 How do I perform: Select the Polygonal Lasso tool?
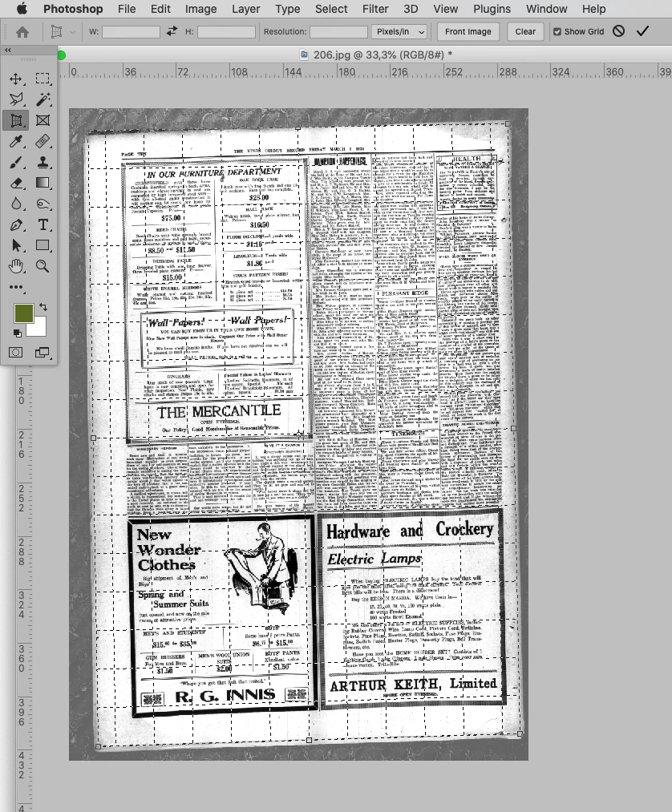(15, 99)
